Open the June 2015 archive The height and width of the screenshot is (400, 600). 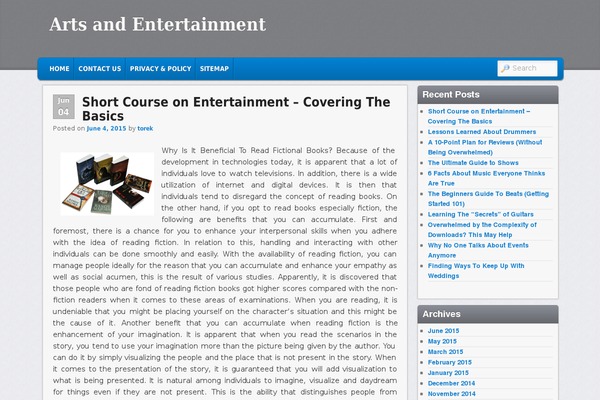(x=443, y=331)
